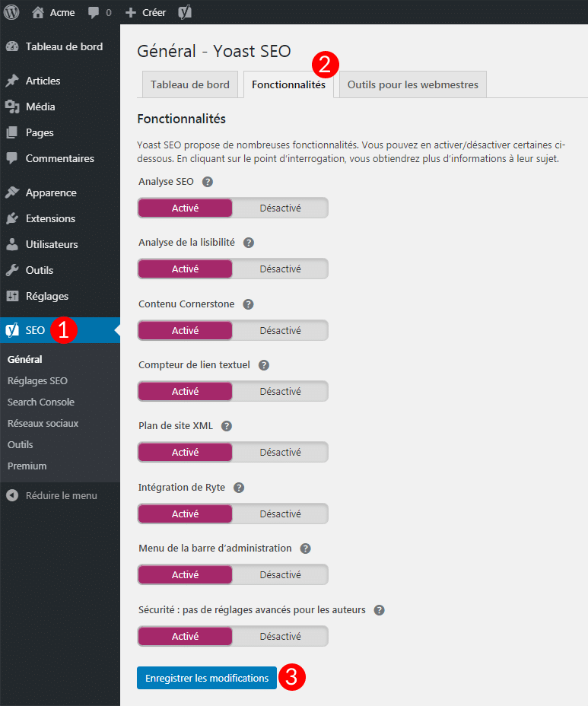Open the comments bubble icon in admin bar

[94, 13]
